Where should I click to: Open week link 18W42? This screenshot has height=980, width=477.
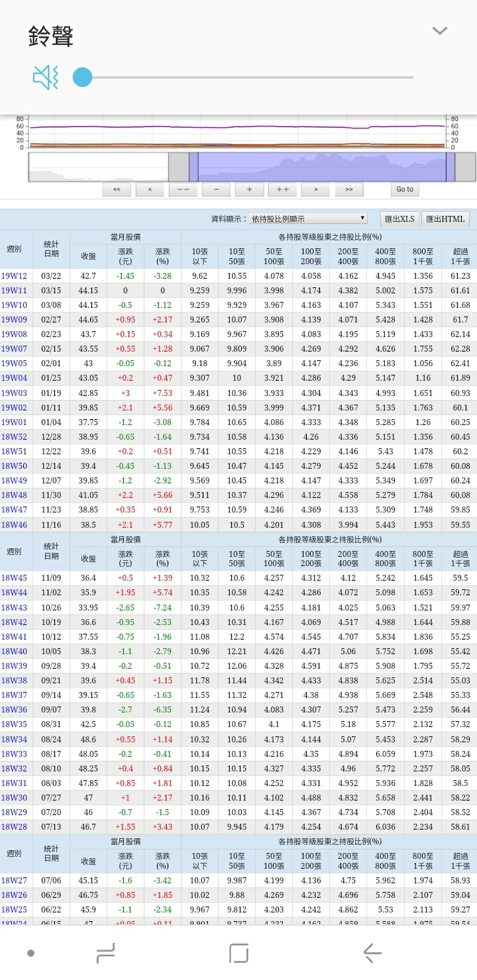(14, 622)
